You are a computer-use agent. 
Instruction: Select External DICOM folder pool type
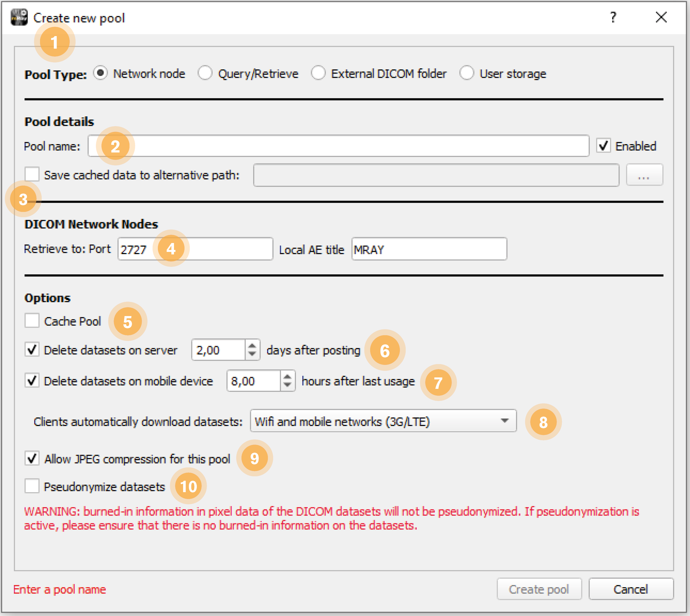(318, 73)
